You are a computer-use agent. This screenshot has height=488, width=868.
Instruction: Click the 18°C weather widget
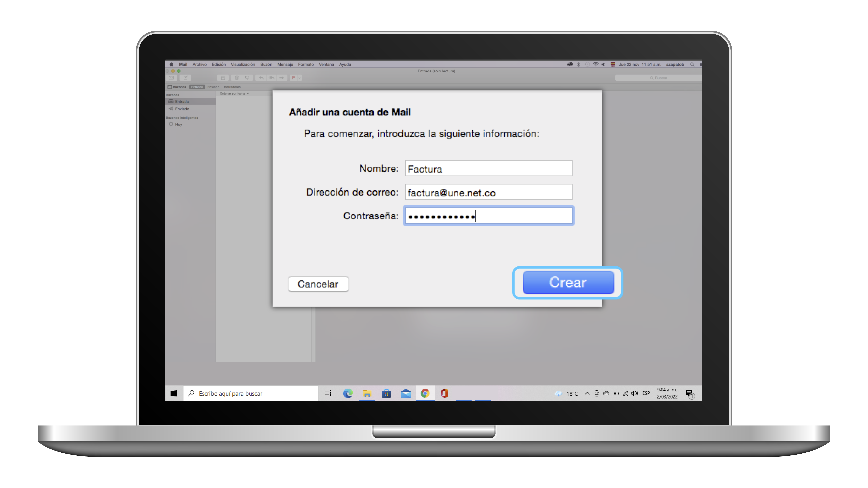click(x=566, y=393)
